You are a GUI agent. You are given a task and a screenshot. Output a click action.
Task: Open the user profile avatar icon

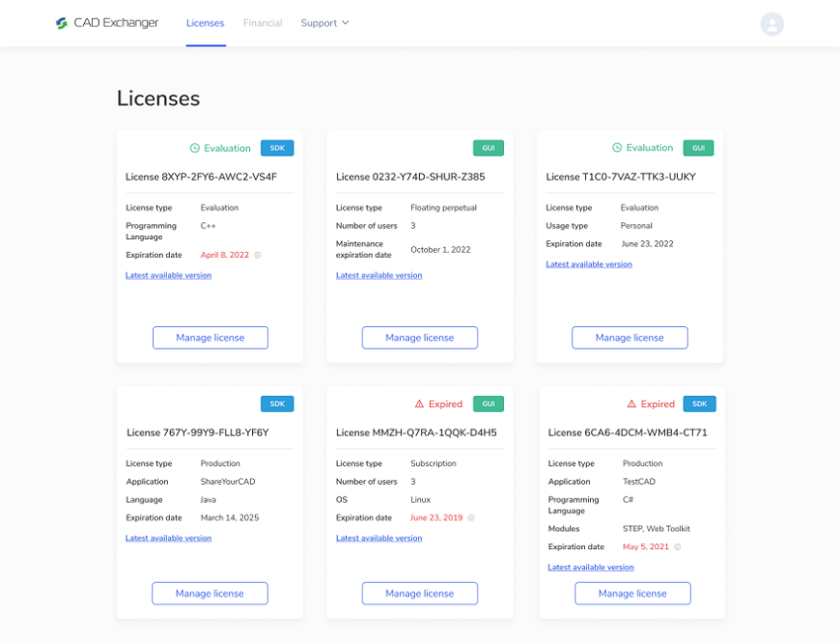pos(771,24)
